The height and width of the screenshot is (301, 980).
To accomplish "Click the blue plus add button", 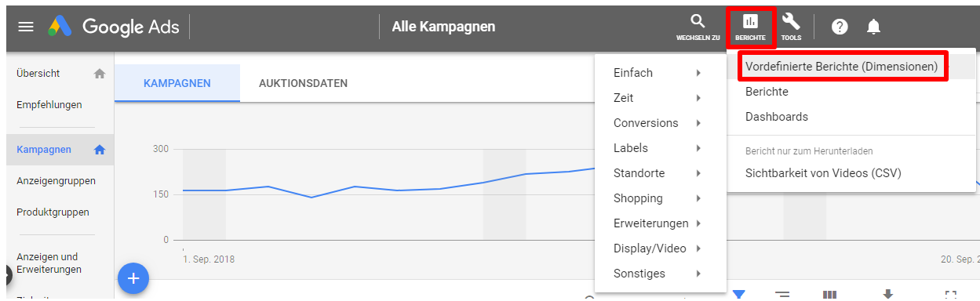I will [x=133, y=278].
